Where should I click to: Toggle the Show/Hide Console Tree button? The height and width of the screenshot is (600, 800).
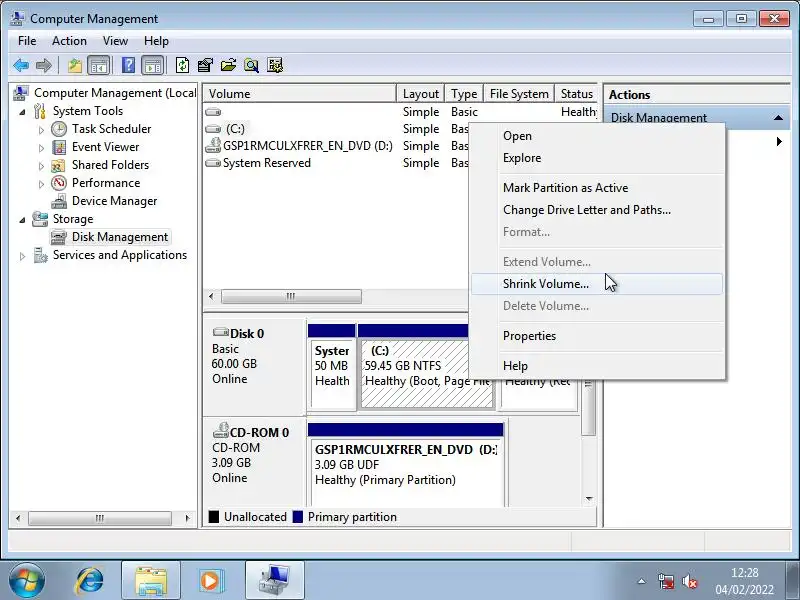[99, 65]
